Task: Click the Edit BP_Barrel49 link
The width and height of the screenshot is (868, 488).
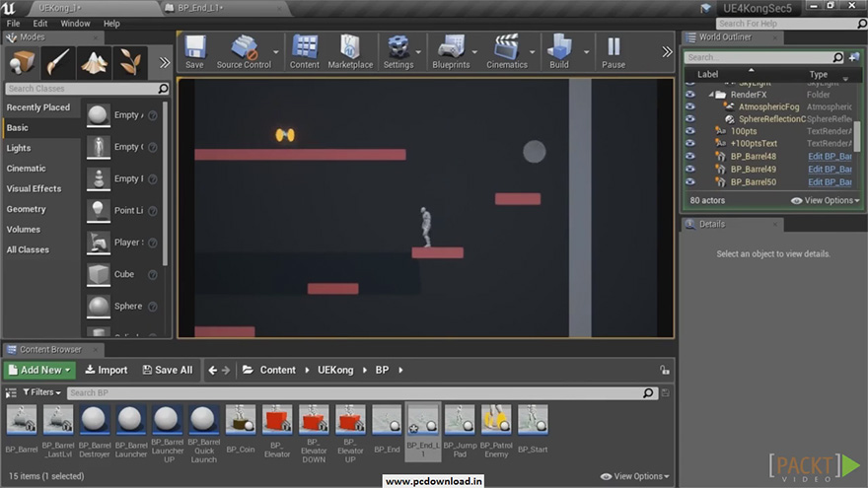Action: 830,169
